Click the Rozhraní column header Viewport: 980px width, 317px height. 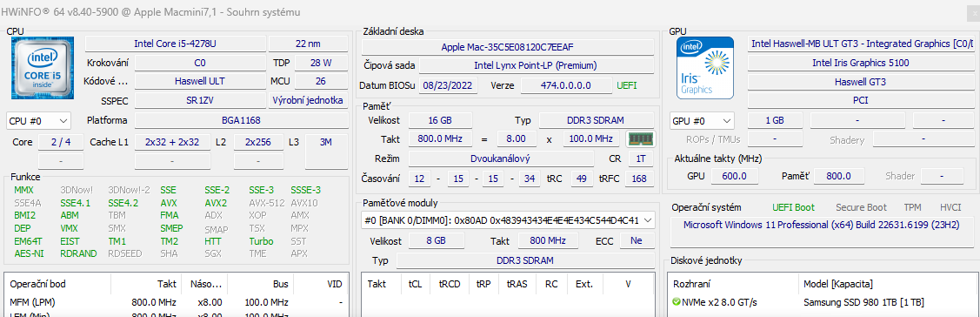pos(732,285)
